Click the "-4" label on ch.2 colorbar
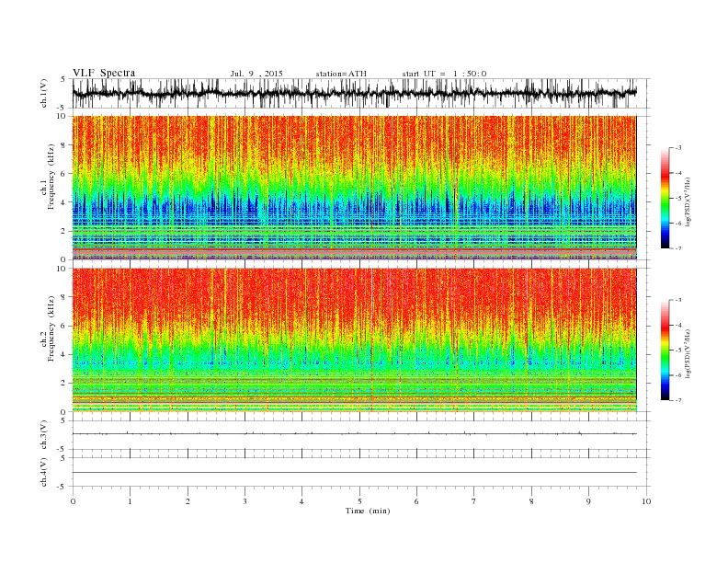 point(678,325)
